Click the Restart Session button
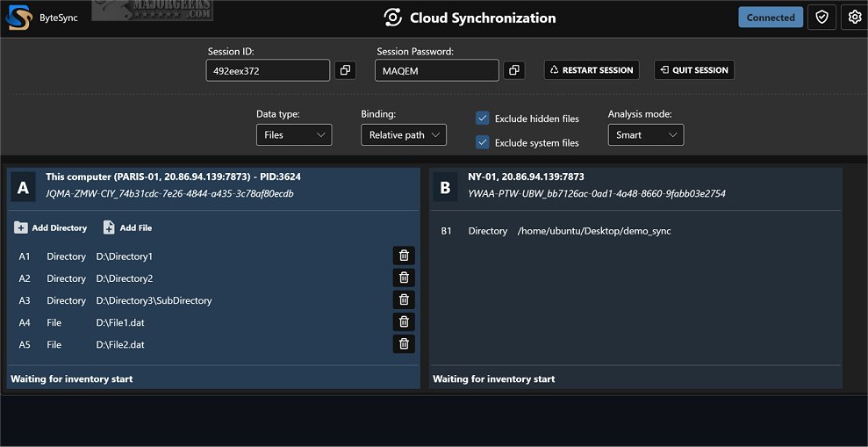 pyautogui.click(x=589, y=70)
